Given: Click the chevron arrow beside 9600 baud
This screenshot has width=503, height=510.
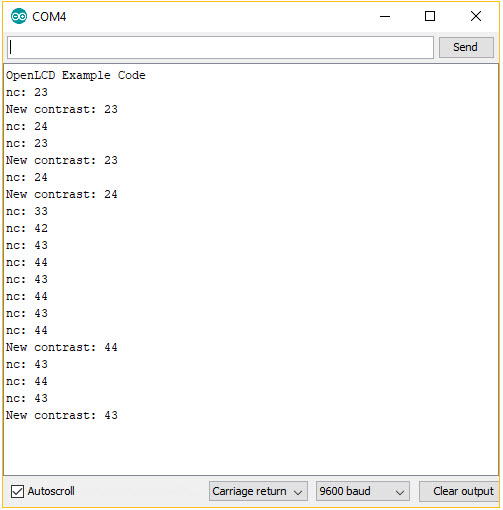Looking at the screenshot, I should point(400,492).
